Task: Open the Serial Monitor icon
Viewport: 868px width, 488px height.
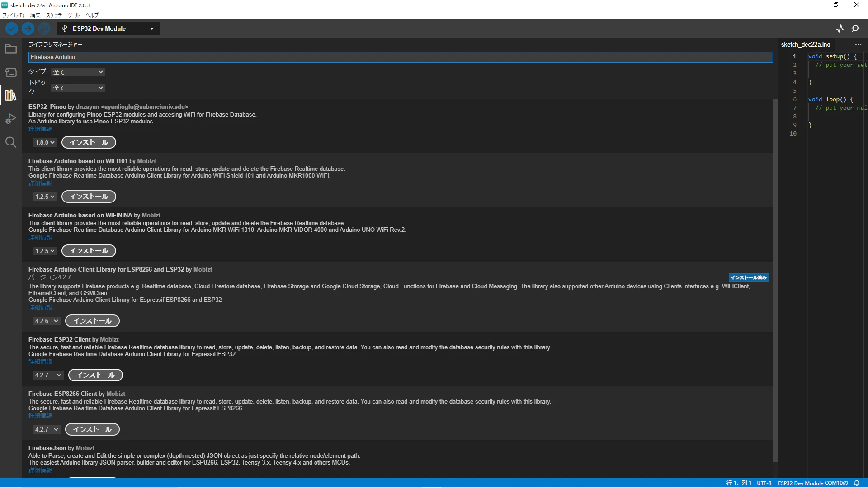Action: point(856,28)
